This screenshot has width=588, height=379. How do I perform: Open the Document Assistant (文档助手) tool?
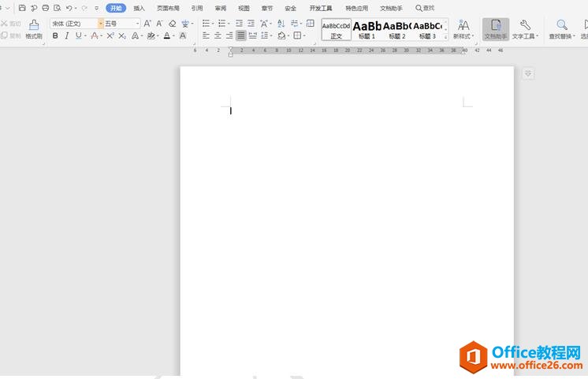tap(496, 29)
